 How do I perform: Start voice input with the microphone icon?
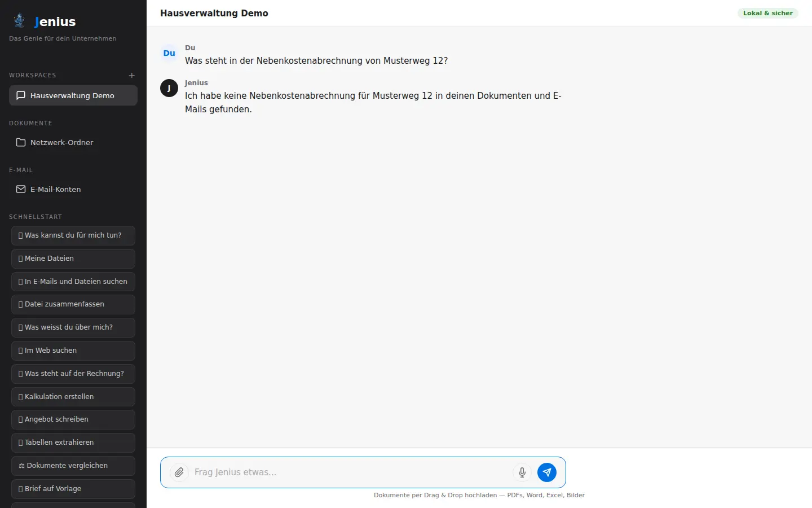tap(522, 472)
